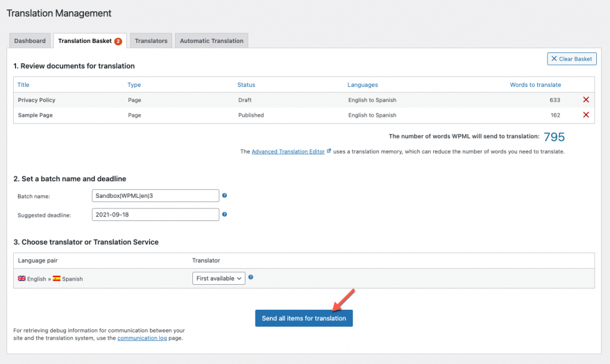Open the First available translator dropdown

pos(219,278)
